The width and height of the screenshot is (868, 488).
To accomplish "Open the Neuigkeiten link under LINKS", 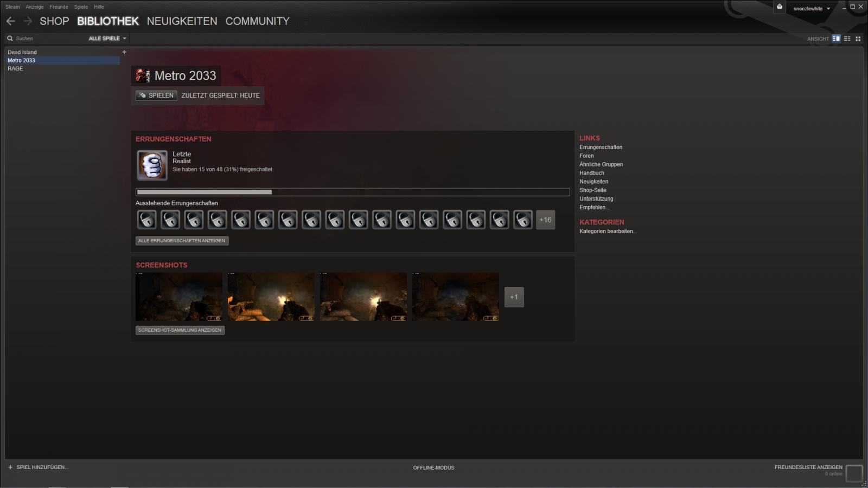I will (593, 182).
